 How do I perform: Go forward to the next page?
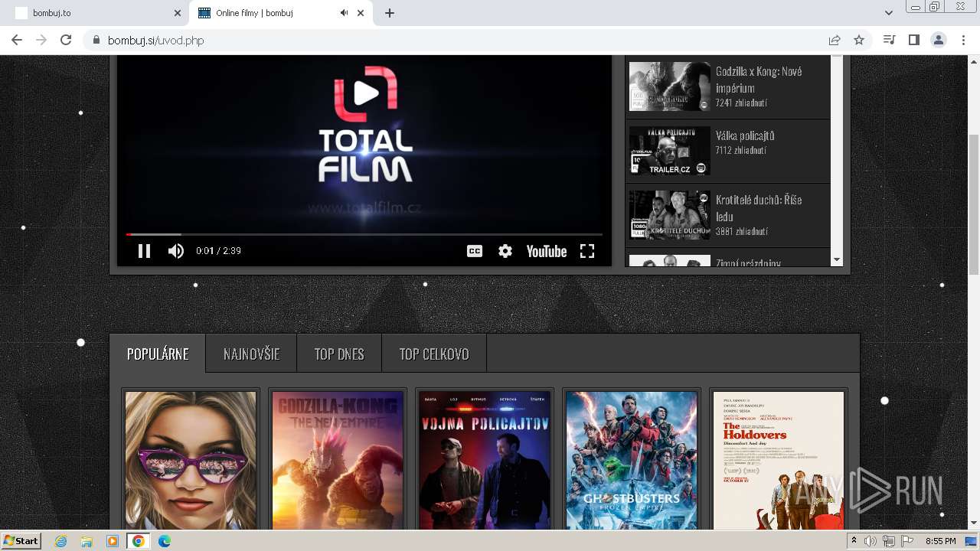tap(41, 40)
